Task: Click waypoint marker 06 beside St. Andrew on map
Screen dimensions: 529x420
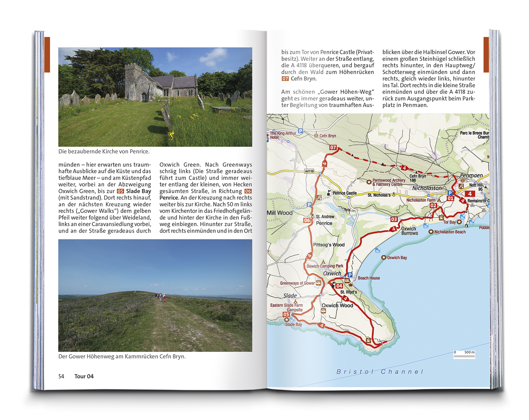Action: point(307,220)
